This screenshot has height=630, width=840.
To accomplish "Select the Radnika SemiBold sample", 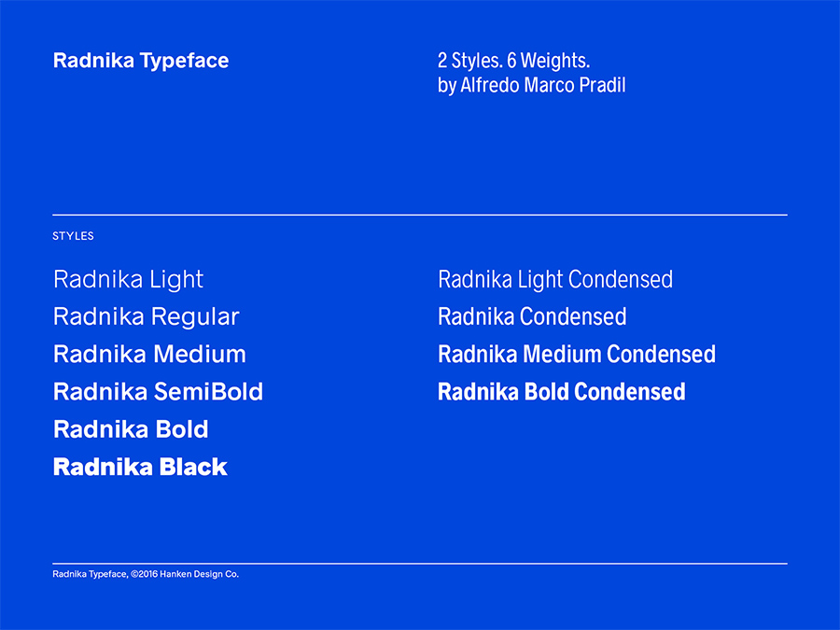I will pyautogui.click(x=158, y=392).
